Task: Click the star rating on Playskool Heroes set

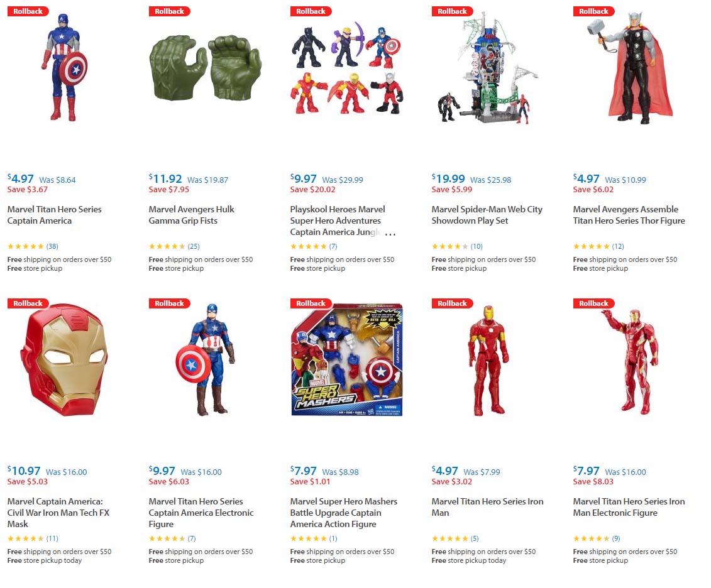Action: (x=307, y=246)
